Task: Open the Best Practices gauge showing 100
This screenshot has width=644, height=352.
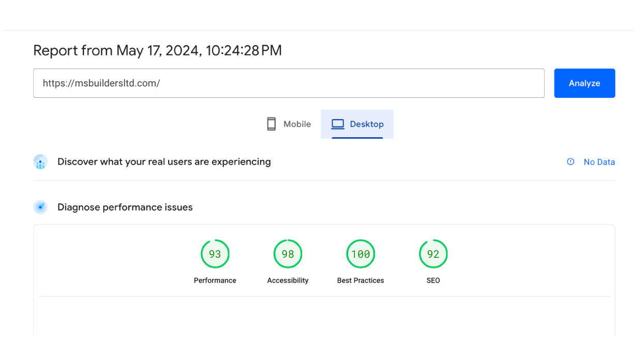Action: coord(361,254)
